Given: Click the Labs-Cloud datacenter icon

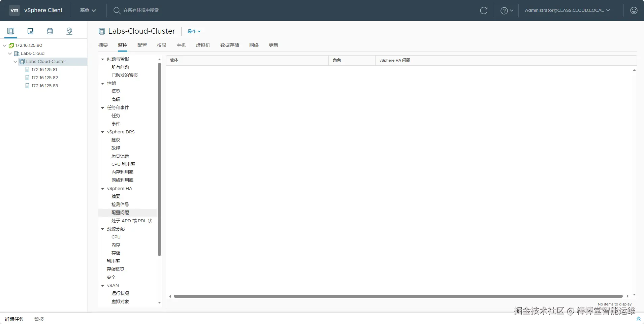Looking at the screenshot, I should 17,54.
